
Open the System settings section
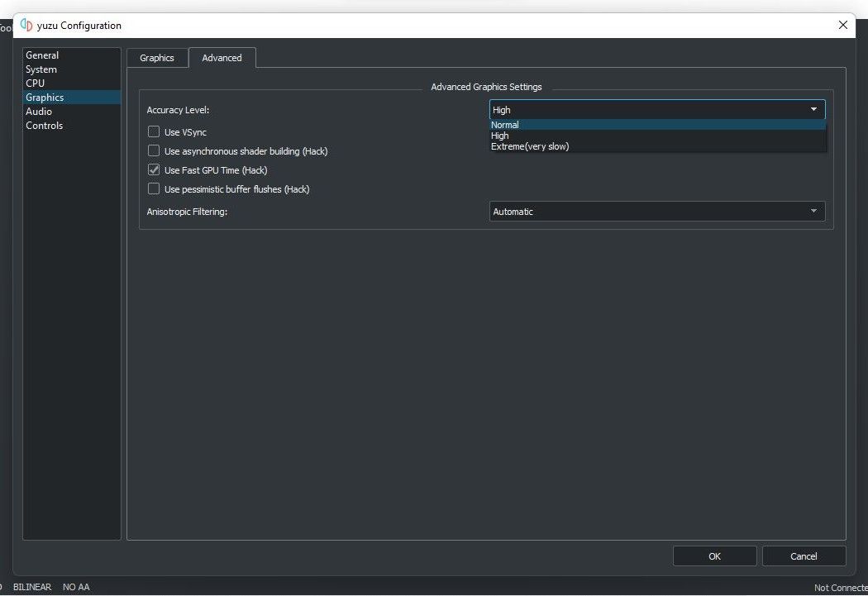click(41, 69)
